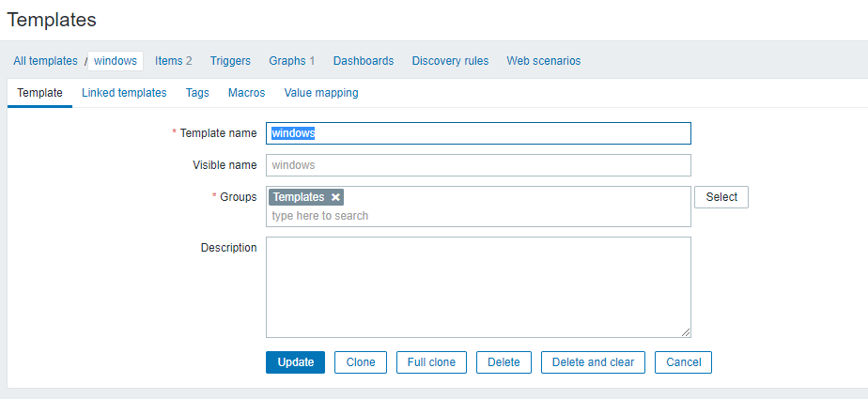The image size is (868, 399).
Task: Open the Linked templates tab
Action: (x=124, y=93)
